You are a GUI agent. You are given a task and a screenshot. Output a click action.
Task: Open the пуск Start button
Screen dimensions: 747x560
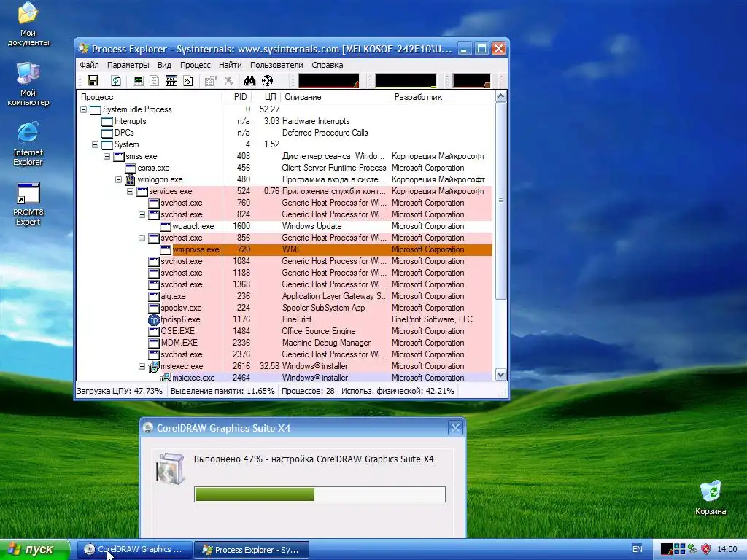tap(34, 550)
